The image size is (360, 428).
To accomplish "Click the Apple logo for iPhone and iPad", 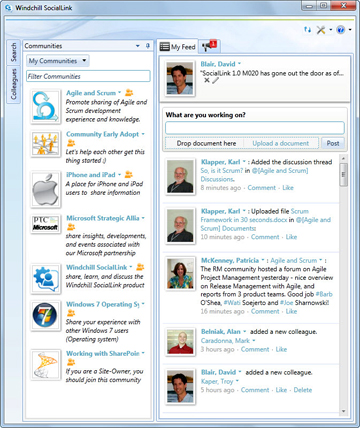I will coord(46,189).
